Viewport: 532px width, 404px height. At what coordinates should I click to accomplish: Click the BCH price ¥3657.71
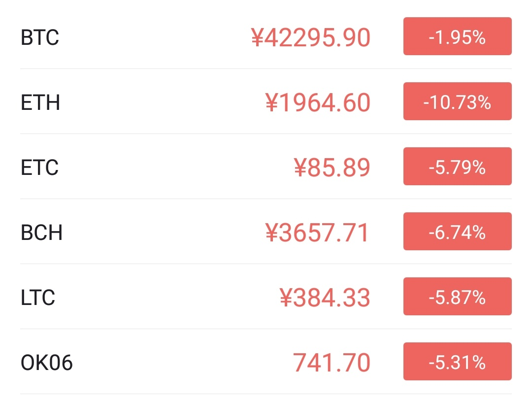[x=318, y=233]
